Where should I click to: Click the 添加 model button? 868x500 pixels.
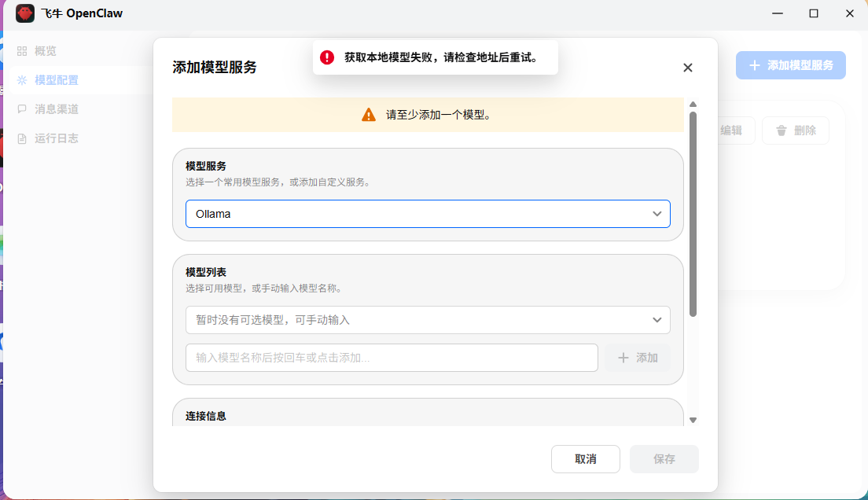[638, 358]
